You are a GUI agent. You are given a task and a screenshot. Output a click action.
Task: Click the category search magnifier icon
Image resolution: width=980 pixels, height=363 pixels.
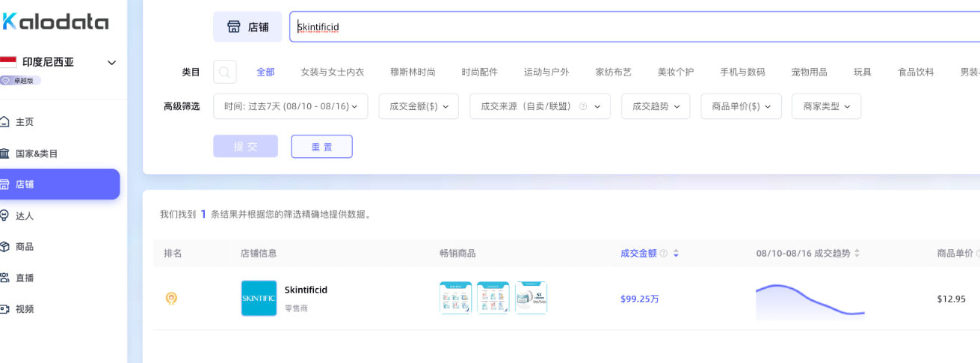pos(225,72)
